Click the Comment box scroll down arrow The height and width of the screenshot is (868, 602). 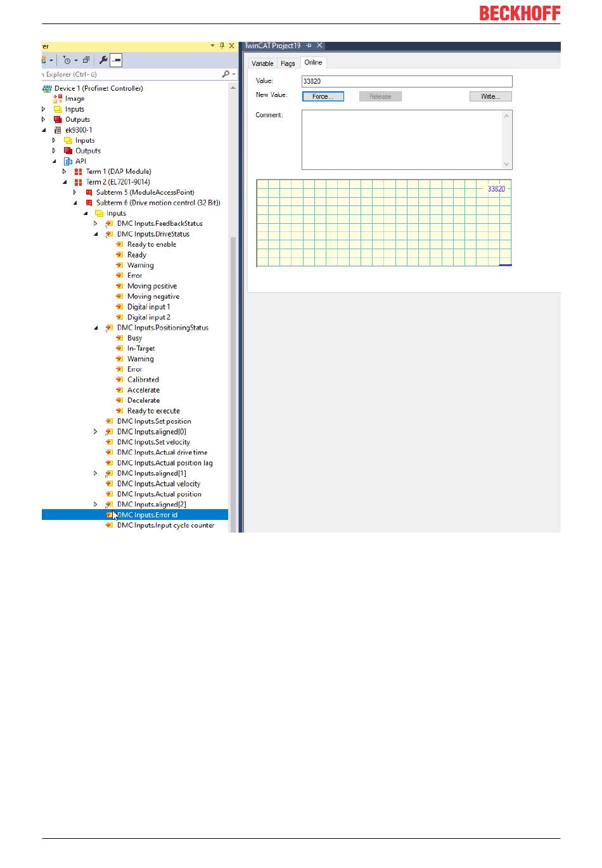pyautogui.click(x=506, y=164)
